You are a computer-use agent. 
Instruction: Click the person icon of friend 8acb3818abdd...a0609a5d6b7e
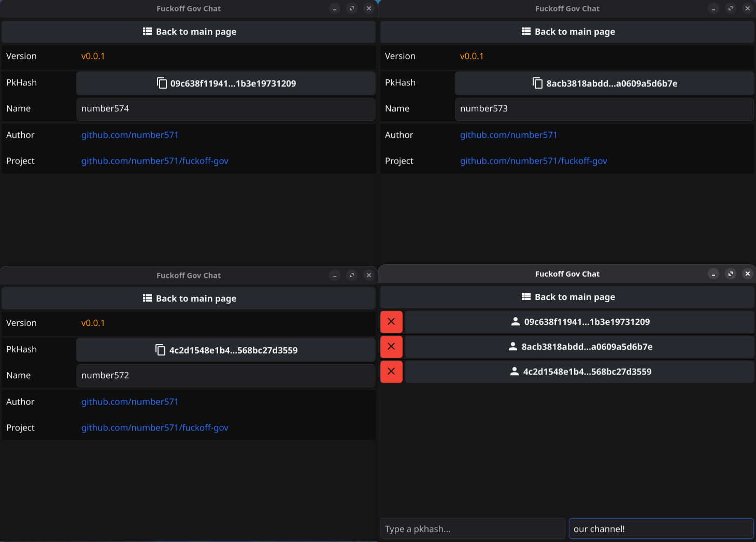(x=512, y=347)
